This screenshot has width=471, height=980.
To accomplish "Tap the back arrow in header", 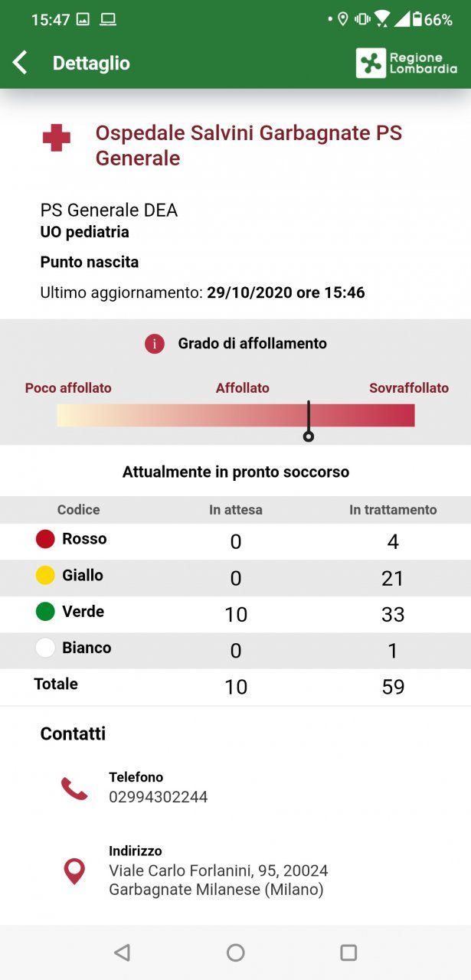I will pos(21,63).
